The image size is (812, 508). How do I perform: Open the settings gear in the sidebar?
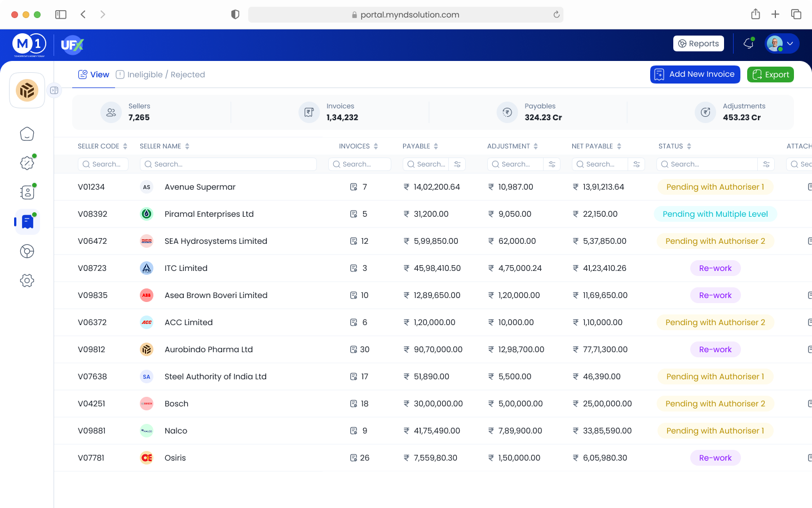(x=27, y=281)
